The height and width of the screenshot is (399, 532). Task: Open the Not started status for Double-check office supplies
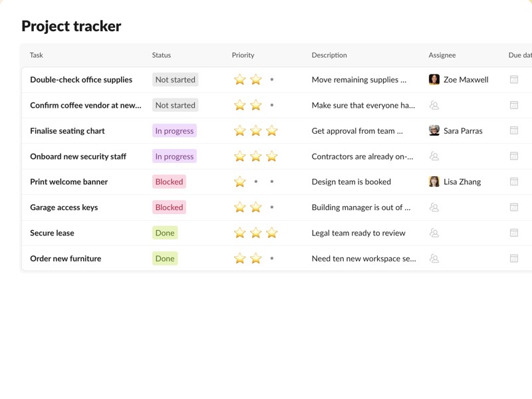175,80
